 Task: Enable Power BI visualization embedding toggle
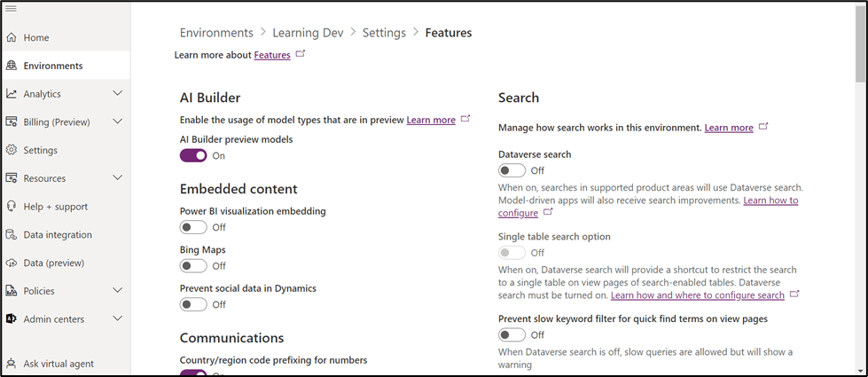tap(193, 228)
